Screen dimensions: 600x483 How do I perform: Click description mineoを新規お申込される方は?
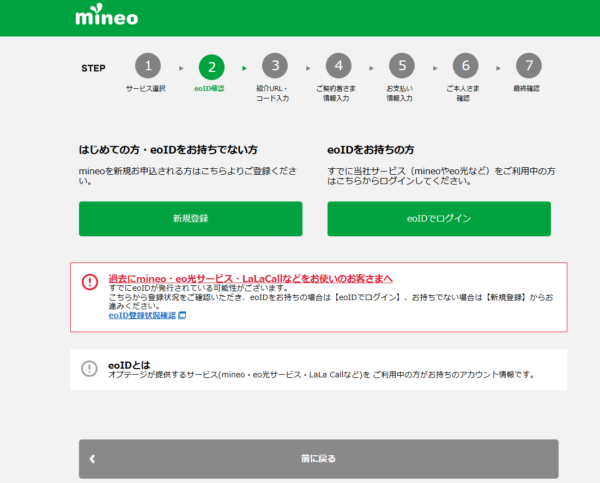188,176
